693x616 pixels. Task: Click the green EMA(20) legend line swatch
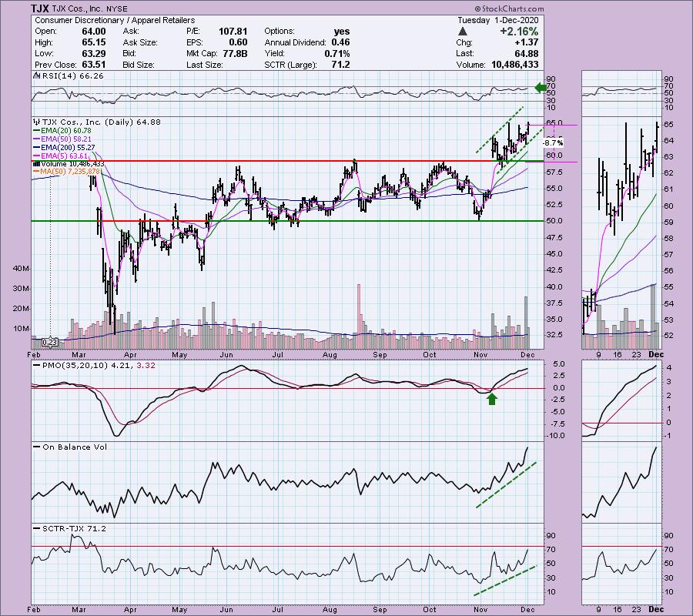(37, 131)
